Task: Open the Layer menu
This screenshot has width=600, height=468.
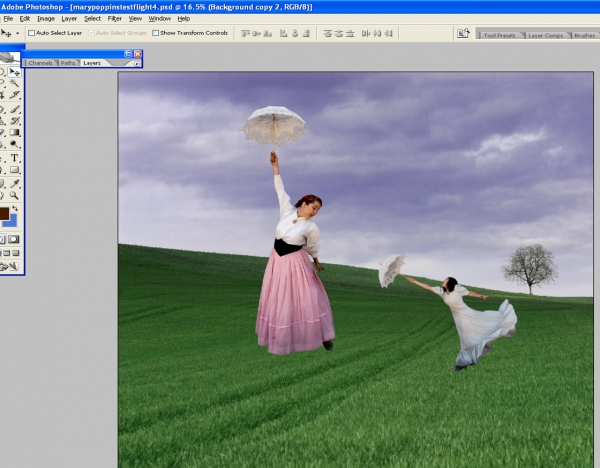Action: click(x=69, y=19)
